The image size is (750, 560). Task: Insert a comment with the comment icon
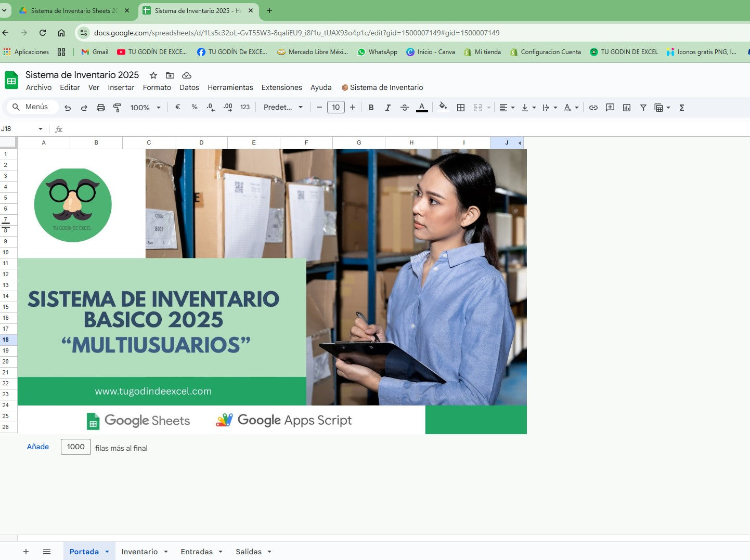[x=610, y=108]
